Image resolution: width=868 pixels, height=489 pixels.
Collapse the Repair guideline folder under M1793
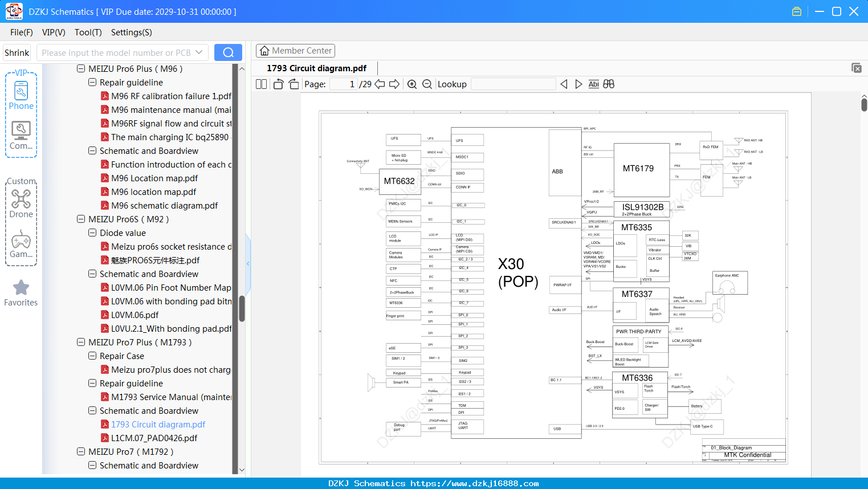92,383
